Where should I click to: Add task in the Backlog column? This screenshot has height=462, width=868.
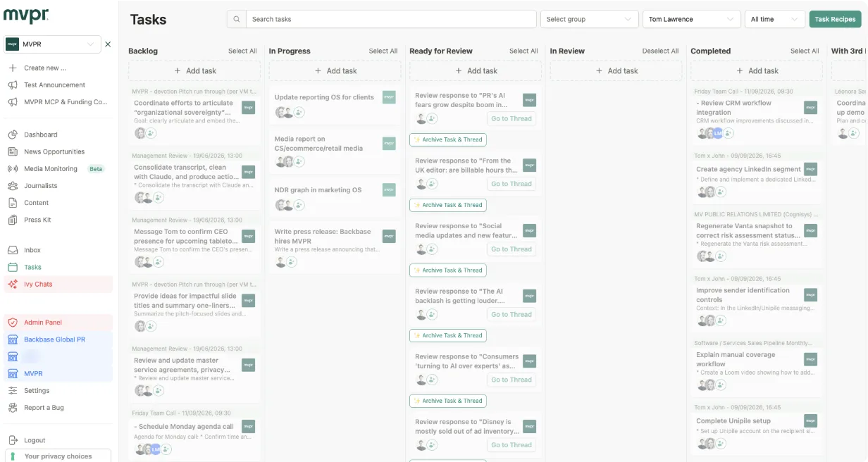point(194,70)
